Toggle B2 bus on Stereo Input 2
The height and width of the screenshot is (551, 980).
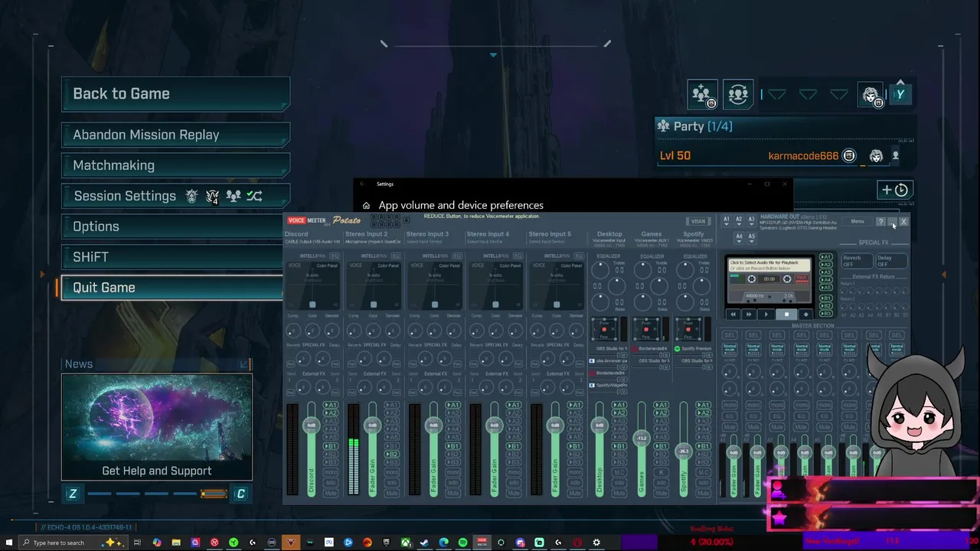click(391, 455)
